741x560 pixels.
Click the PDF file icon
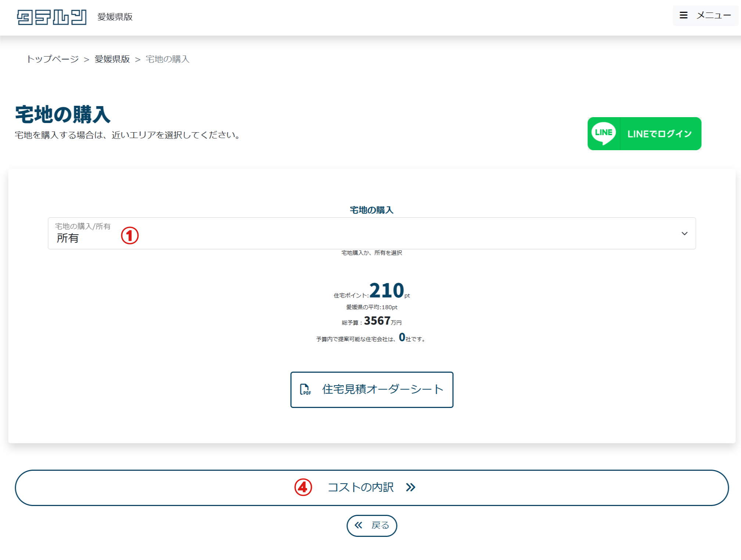point(305,389)
